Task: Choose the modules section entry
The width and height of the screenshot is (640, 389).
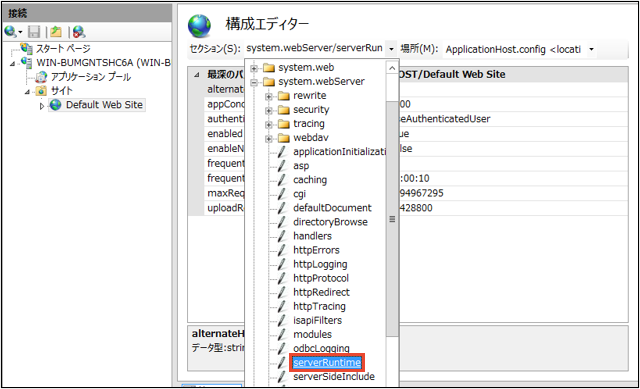Action: [312, 334]
